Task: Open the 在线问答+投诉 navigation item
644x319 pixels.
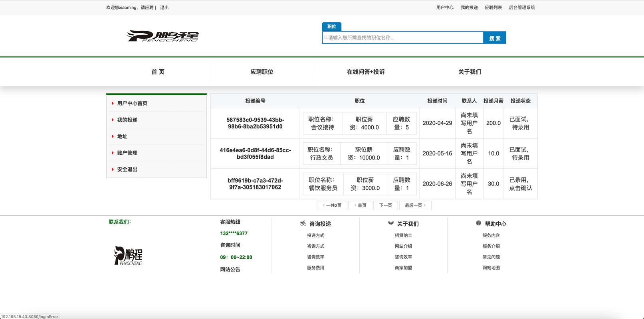Action: (x=366, y=72)
